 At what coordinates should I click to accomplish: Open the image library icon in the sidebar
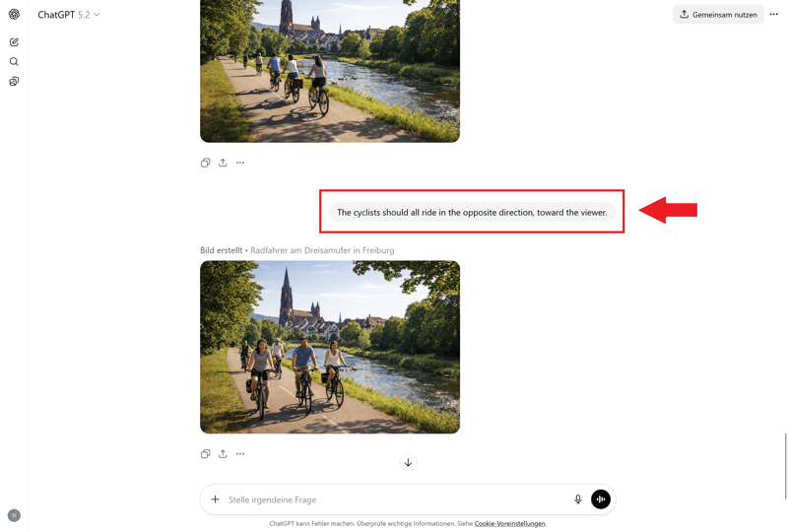(14, 82)
